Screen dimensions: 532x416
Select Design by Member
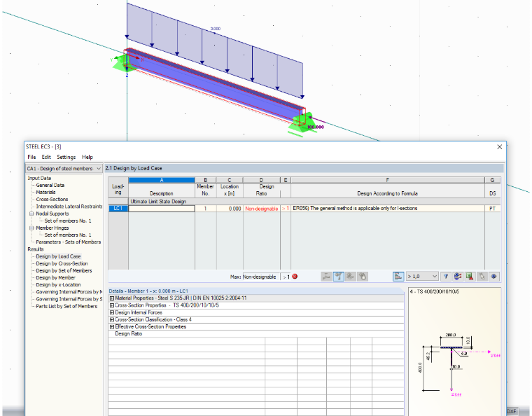(55, 277)
